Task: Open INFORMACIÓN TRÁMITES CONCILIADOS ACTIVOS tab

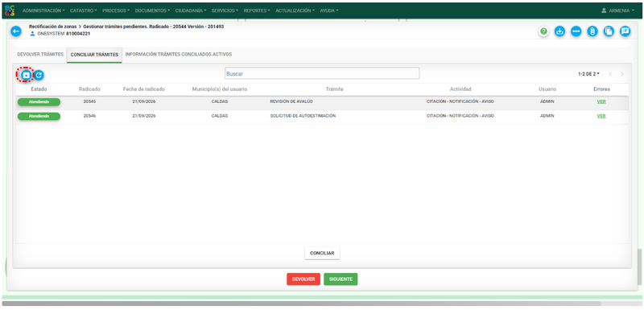Action: pyautogui.click(x=179, y=54)
